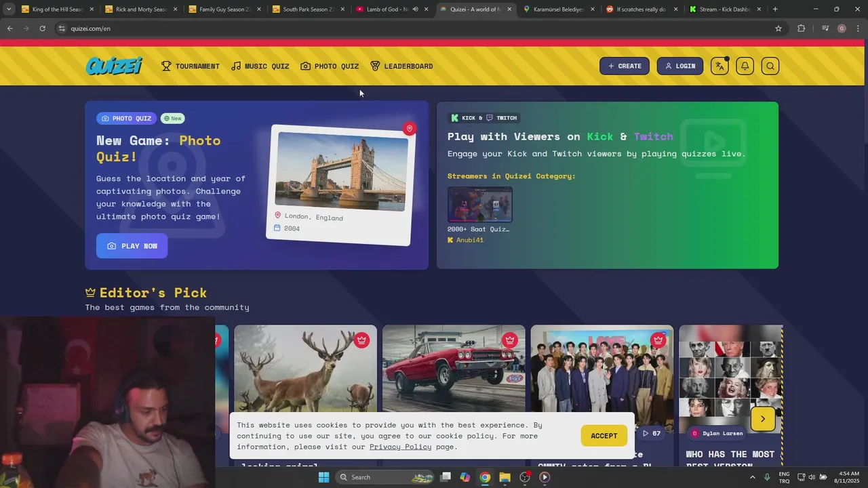Click the Create button
Image resolution: width=868 pixels, height=488 pixels.
coord(625,66)
